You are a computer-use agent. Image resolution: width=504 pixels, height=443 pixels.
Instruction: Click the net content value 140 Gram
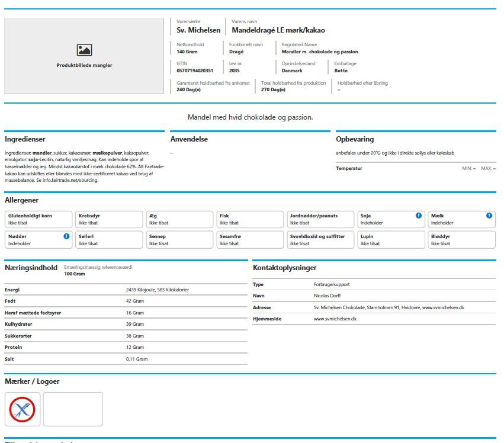pyautogui.click(x=187, y=52)
